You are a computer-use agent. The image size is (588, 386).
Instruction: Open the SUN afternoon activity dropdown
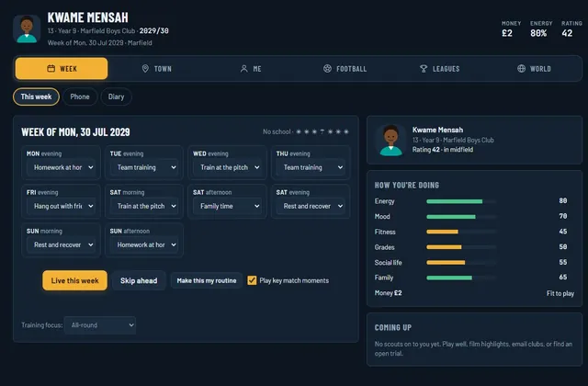click(x=144, y=244)
